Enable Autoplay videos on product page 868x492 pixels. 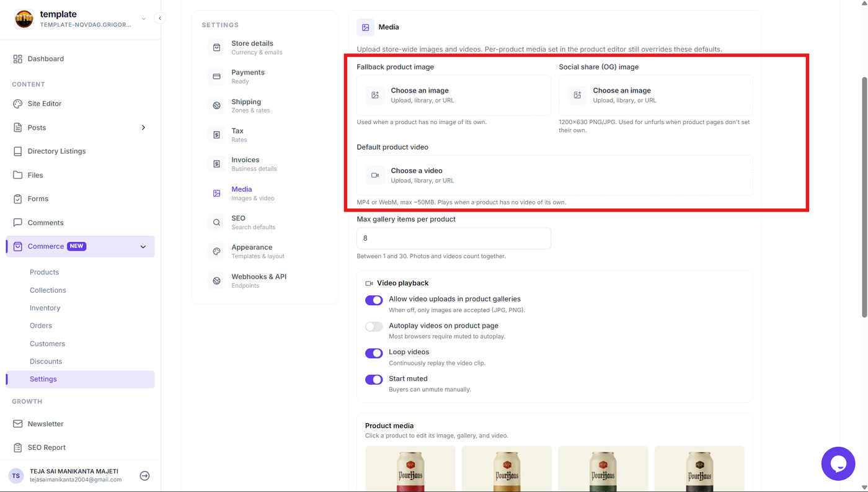(x=374, y=327)
